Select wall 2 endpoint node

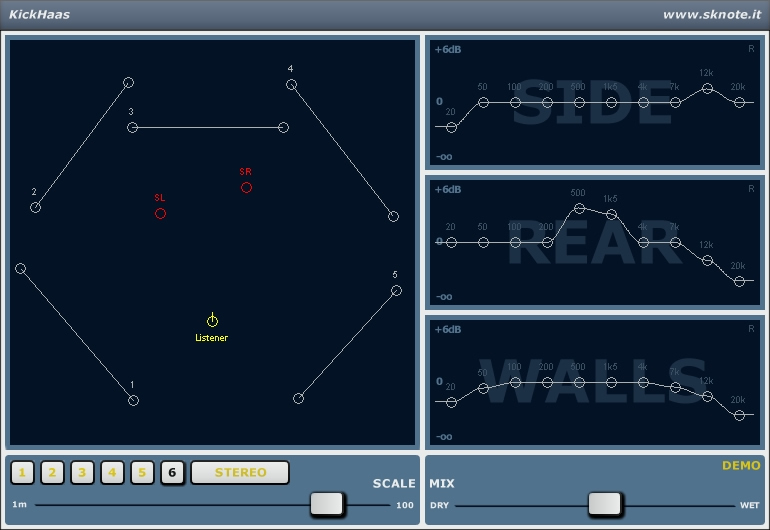pyautogui.click(x=35, y=207)
